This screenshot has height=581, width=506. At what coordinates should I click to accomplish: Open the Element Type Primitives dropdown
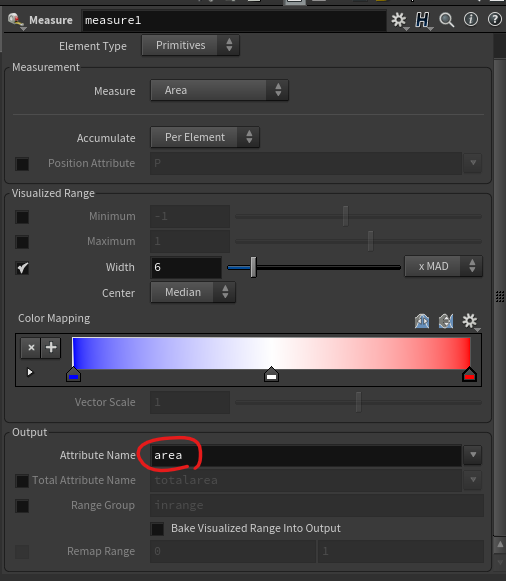click(190, 46)
